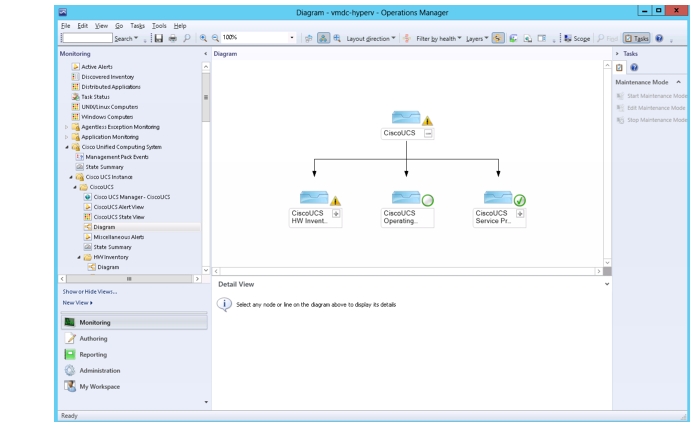
Task: Click Show or Hide Views link
Action: pyautogui.click(x=90, y=292)
